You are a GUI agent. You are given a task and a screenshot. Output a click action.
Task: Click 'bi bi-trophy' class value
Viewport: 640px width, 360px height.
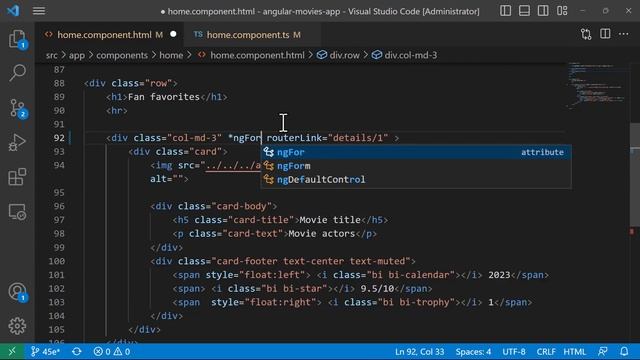[x=417, y=302]
